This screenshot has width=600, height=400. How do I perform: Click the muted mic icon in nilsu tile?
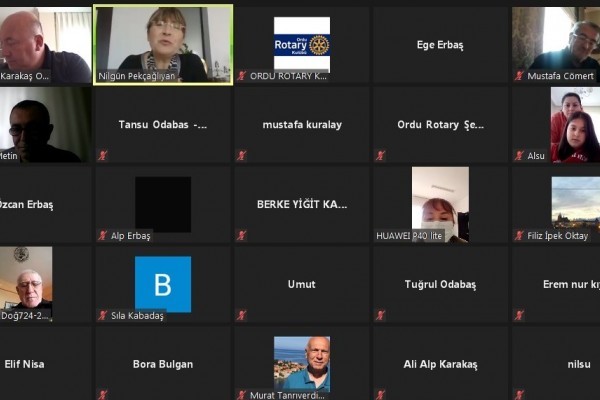[x=519, y=395]
